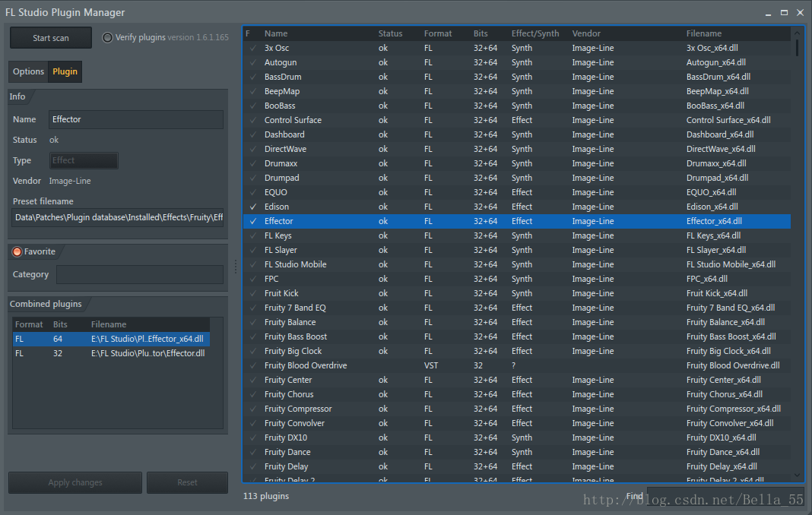This screenshot has height=515, width=812.
Task: Select the Fruity Dance plugin row
Action: click(x=517, y=453)
